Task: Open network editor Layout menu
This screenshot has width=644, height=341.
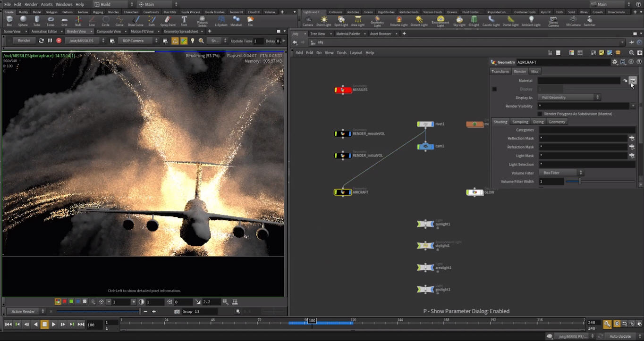Action: 356,53
